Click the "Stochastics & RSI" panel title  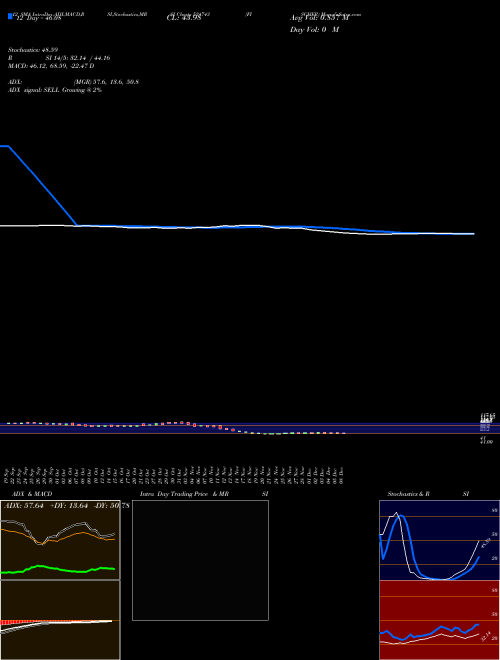428,494
